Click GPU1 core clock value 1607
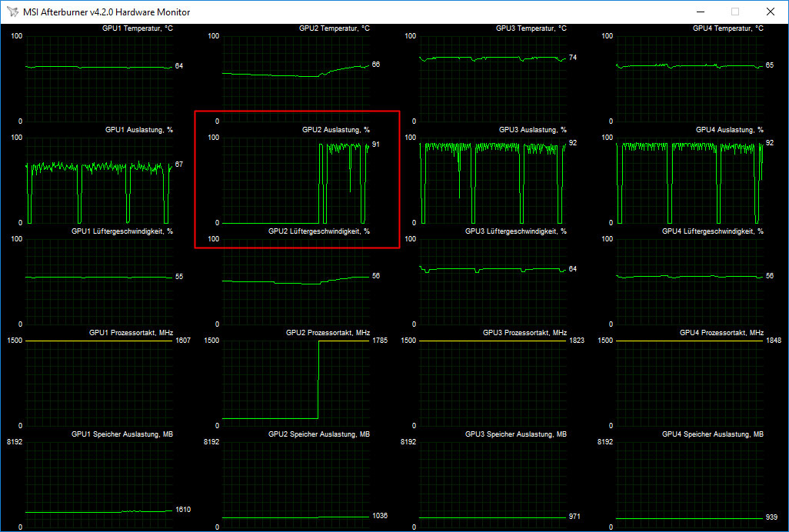This screenshot has width=789, height=532. tap(183, 341)
